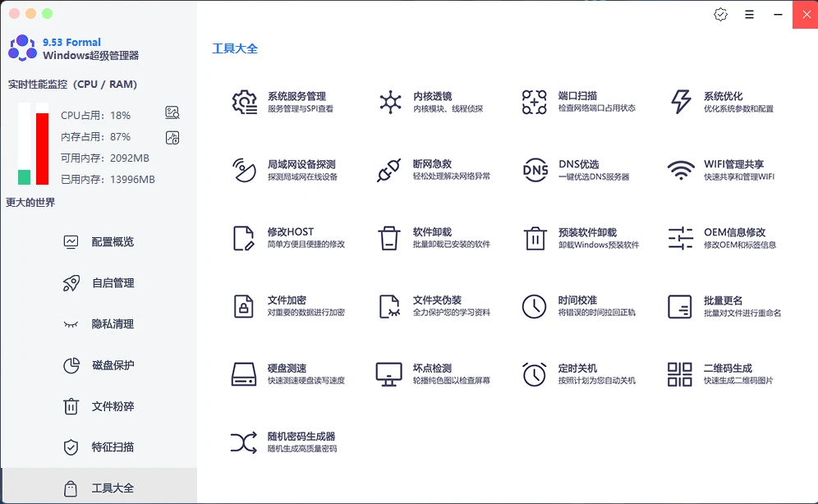This screenshot has width=818, height=504.
Task: Open 隐私清理 sidebar section
Action: point(99,323)
